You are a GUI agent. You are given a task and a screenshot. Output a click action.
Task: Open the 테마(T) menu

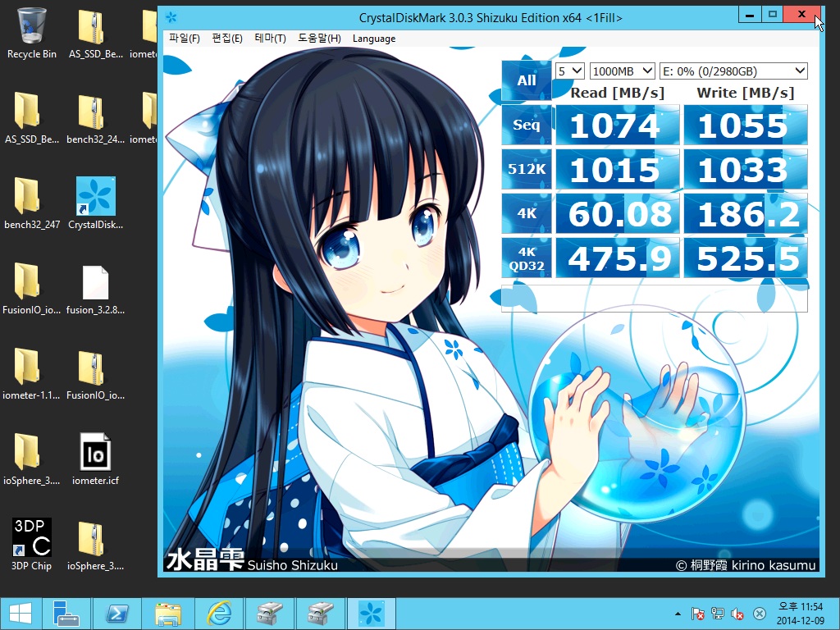270,39
